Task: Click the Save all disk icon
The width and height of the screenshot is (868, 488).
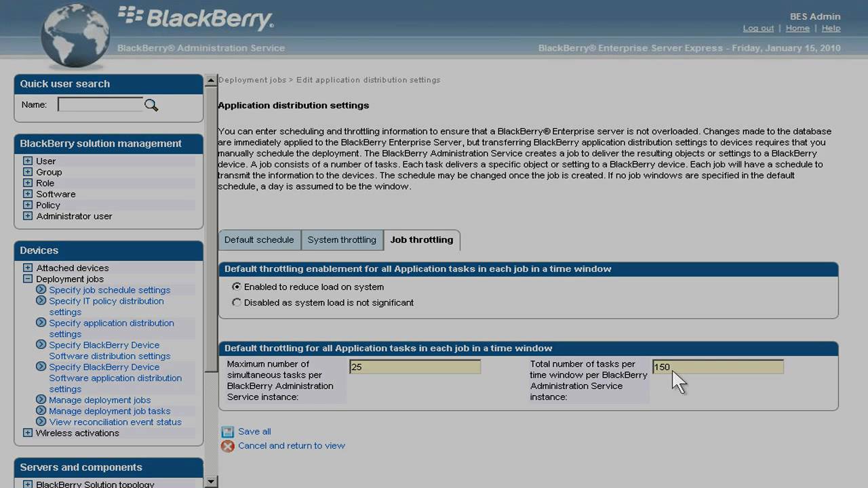Action: pos(227,432)
